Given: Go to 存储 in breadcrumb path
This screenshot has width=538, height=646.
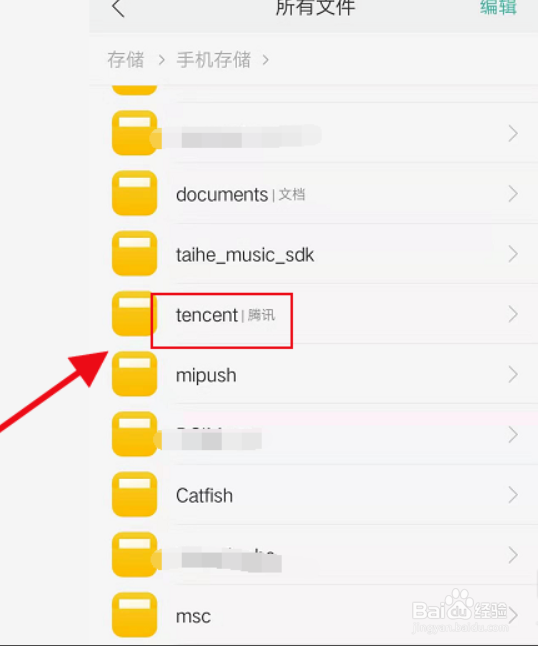Looking at the screenshot, I should click(126, 60).
